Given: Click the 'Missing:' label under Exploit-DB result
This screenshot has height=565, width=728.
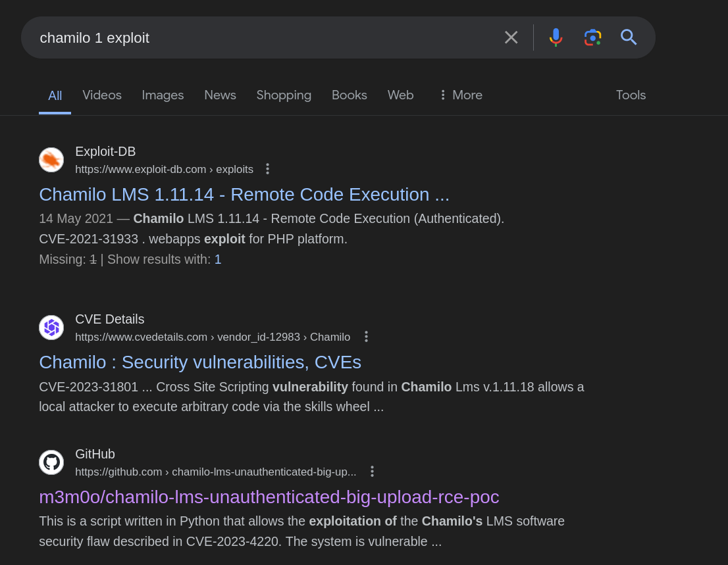Looking at the screenshot, I should [63, 259].
